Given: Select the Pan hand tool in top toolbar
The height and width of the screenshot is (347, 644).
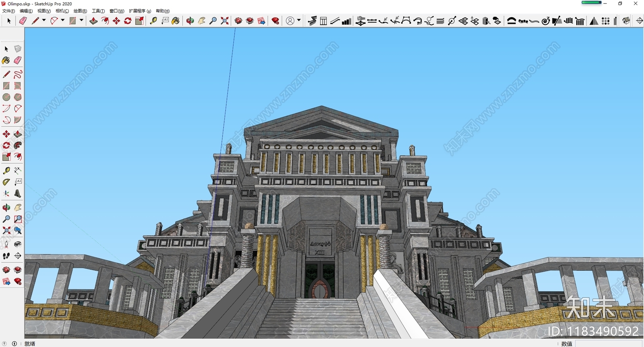Looking at the screenshot, I should point(202,21).
